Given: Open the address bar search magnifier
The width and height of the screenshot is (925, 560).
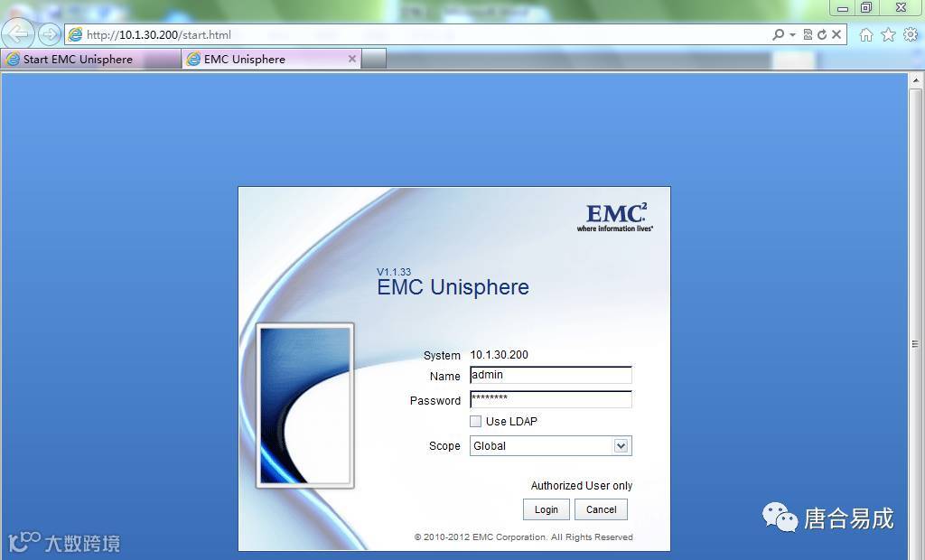Looking at the screenshot, I should (x=778, y=35).
